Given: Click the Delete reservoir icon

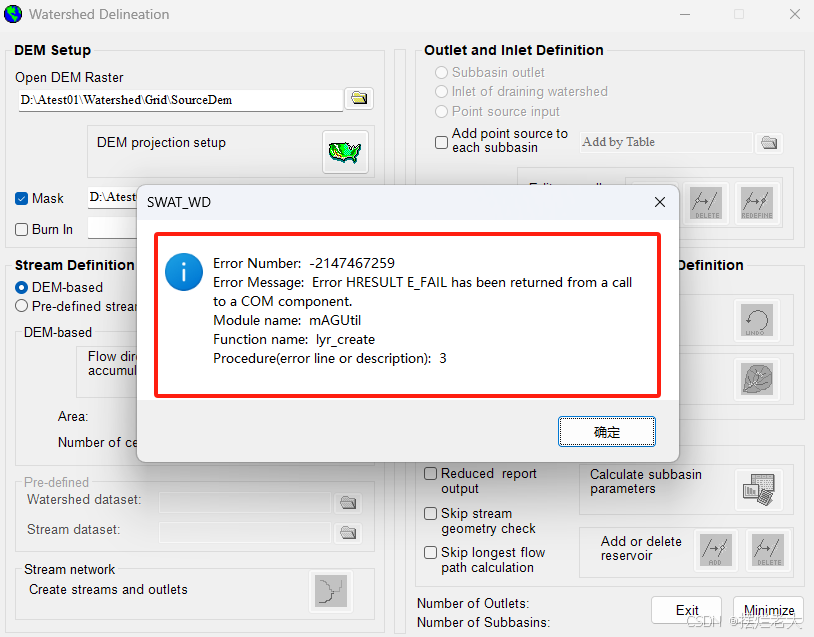Looking at the screenshot, I should (x=769, y=550).
